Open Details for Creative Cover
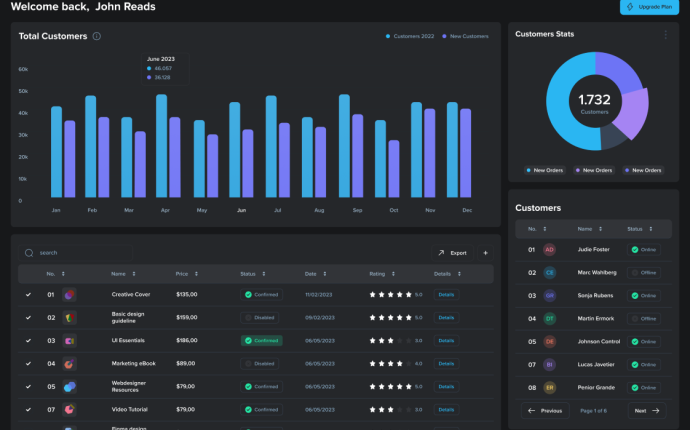Viewport: 690px width, 430px height. [x=446, y=294]
